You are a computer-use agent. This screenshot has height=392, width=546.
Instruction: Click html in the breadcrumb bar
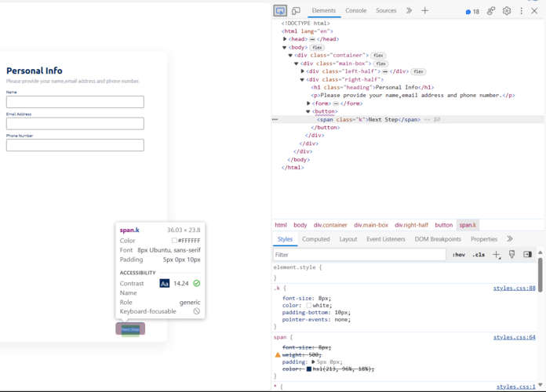(x=281, y=225)
